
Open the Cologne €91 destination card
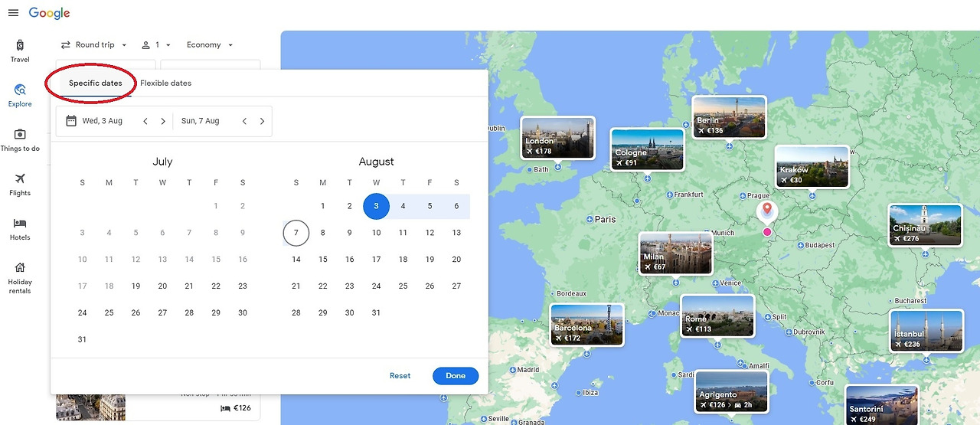647,149
